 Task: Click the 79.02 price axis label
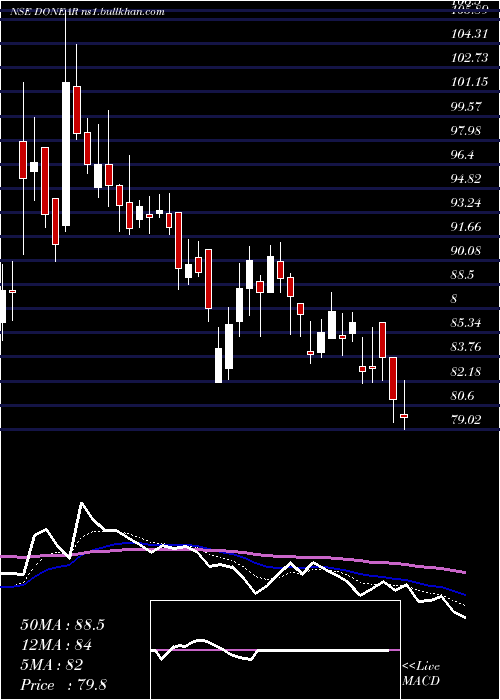[x=467, y=420]
